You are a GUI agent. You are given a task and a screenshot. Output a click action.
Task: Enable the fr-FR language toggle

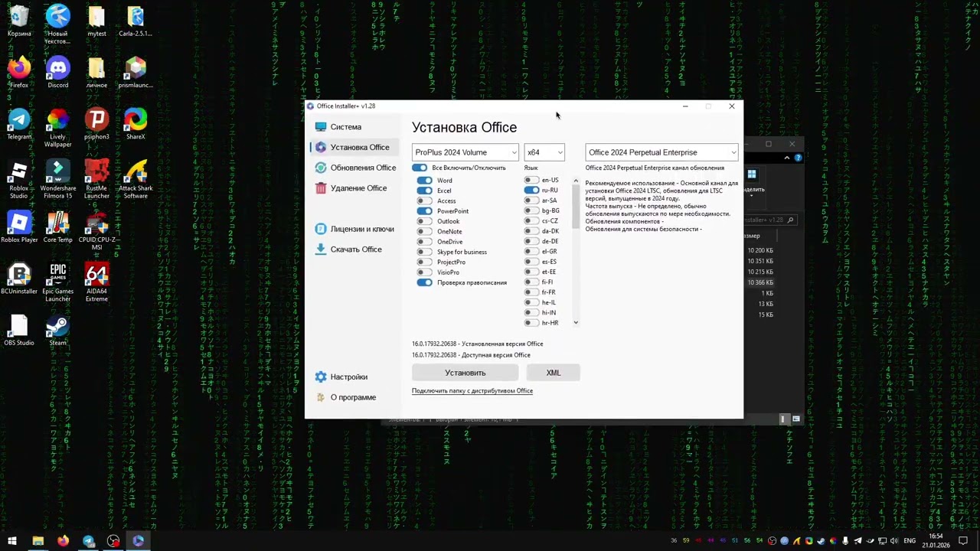point(531,292)
